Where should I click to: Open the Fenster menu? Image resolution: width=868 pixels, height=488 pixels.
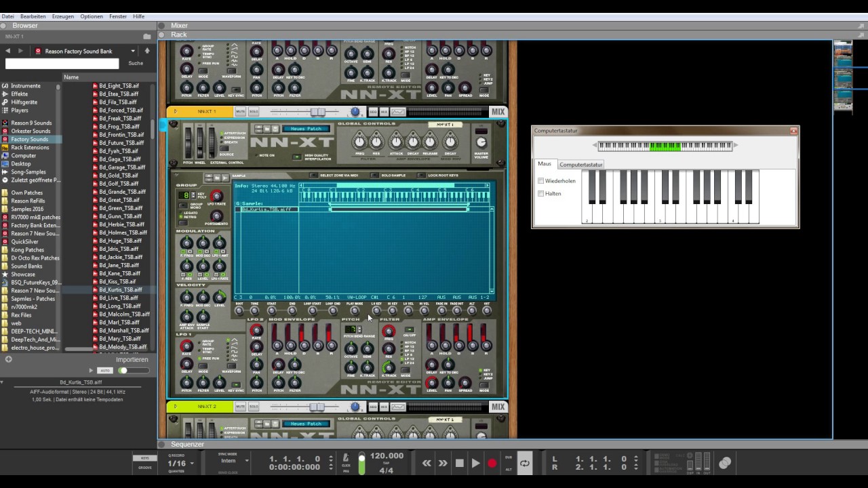118,16
